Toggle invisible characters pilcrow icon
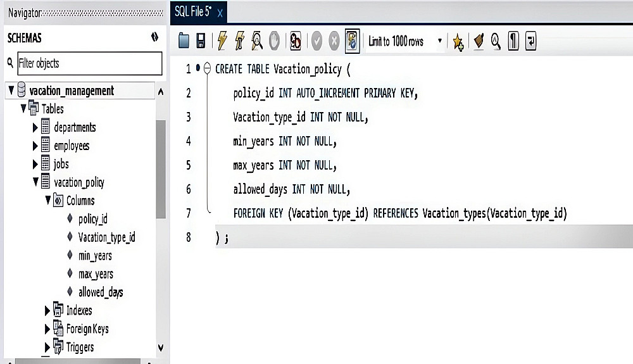This screenshot has height=364, width=633. (x=513, y=41)
